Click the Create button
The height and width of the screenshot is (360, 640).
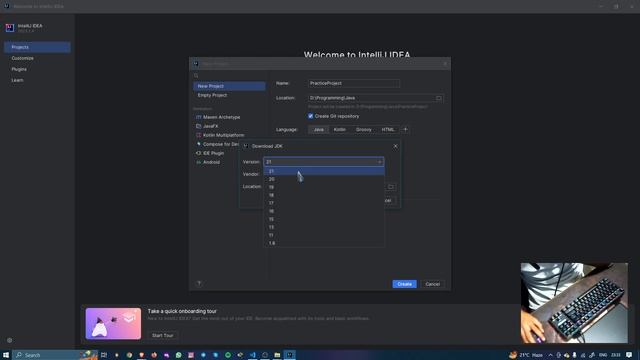[x=404, y=284]
